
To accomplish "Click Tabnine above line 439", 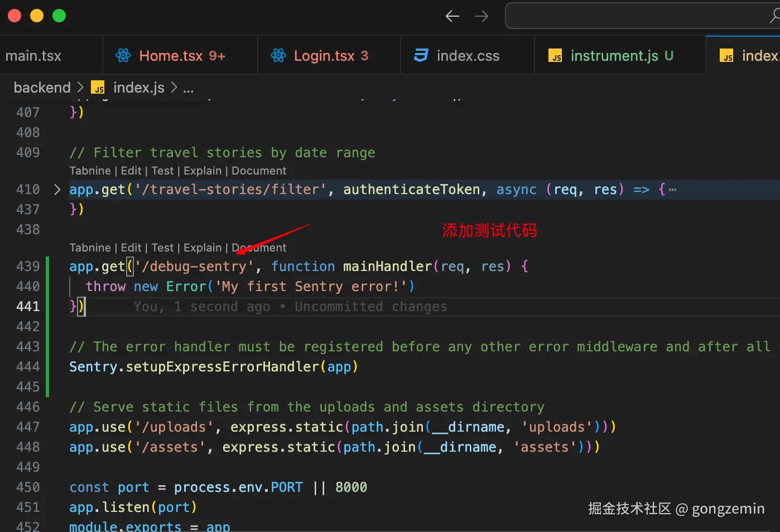I will [x=90, y=248].
